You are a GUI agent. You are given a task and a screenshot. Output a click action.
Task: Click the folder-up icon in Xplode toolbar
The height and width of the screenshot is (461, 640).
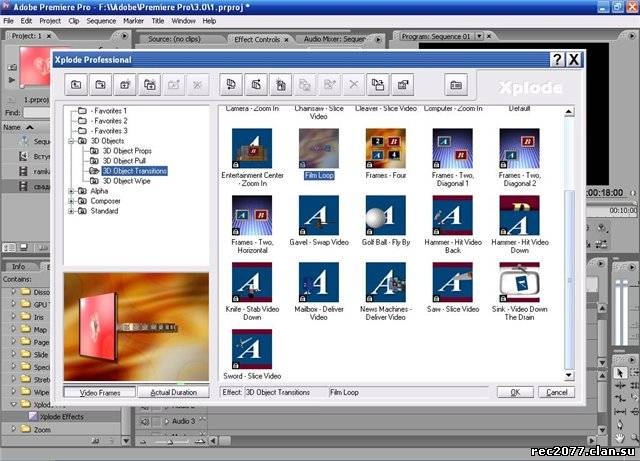pos(76,85)
